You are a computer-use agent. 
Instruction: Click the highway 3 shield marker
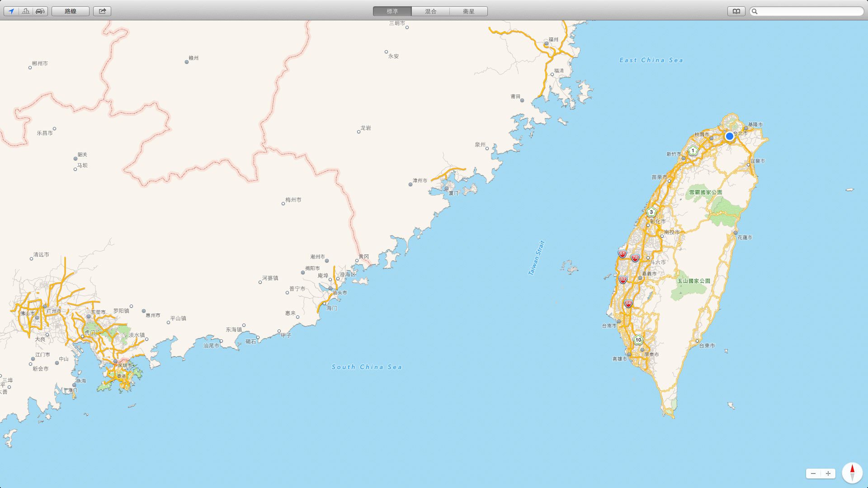[x=651, y=212]
